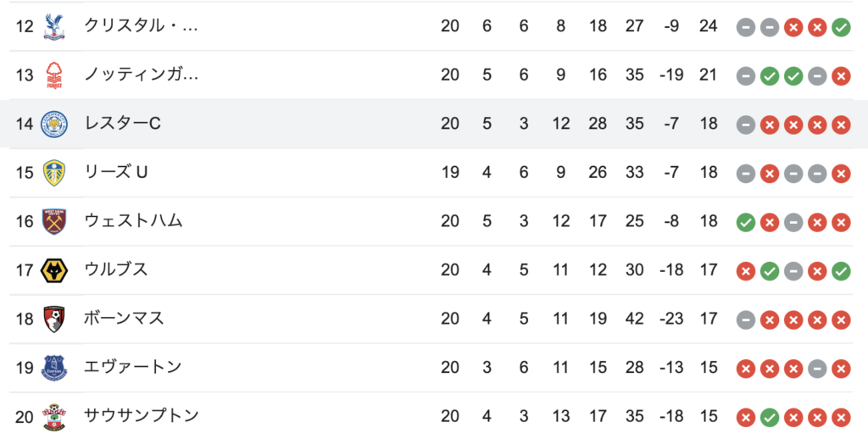
Task: Click the Leicester City club crest
Action: (x=54, y=124)
